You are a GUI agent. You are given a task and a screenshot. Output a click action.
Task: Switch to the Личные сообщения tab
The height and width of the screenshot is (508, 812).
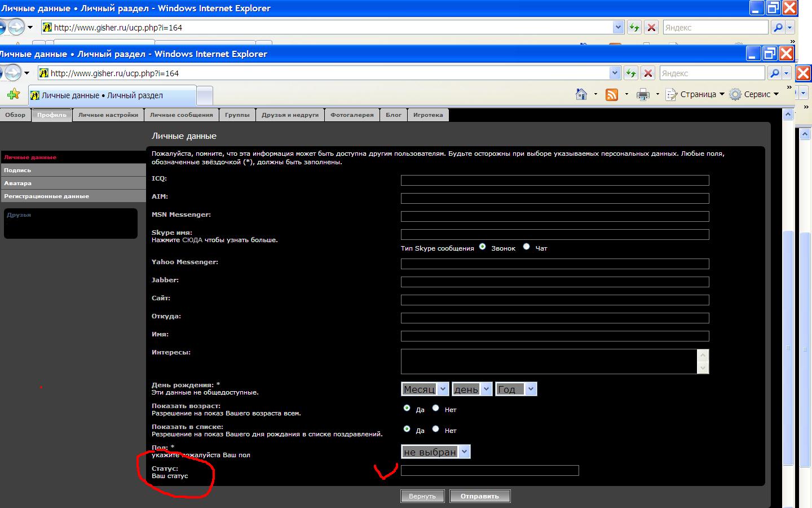[181, 115]
